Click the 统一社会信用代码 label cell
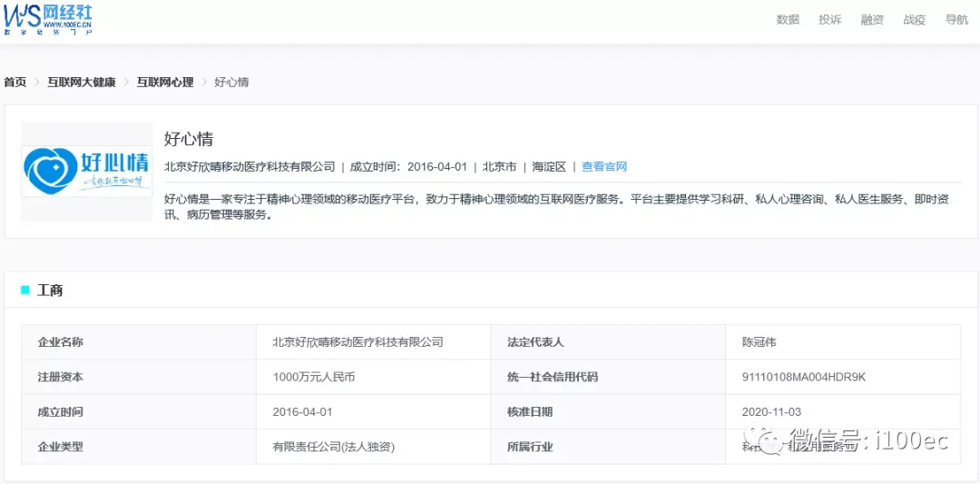 608,377
